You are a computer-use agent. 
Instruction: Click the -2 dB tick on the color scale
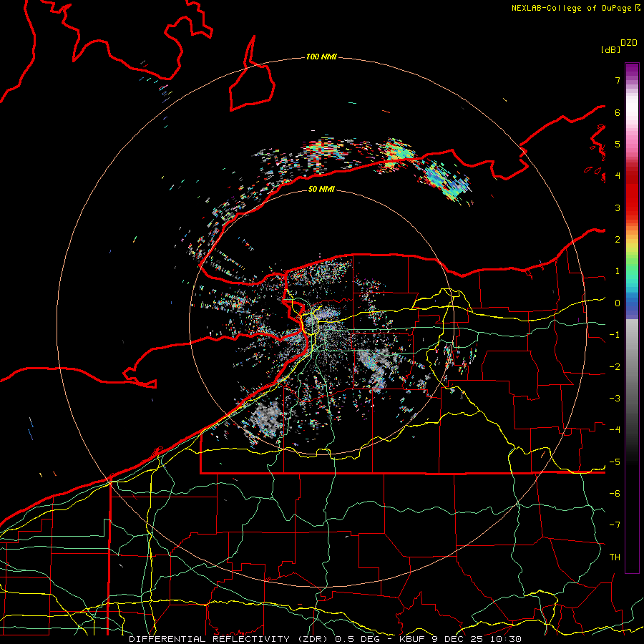click(615, 367)
